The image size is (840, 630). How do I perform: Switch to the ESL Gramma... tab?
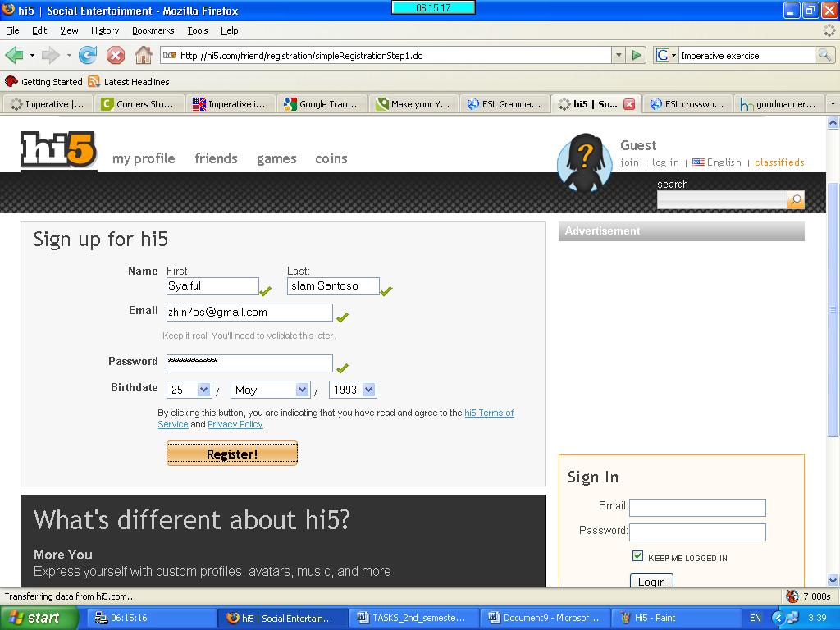[x=504, y=104]
